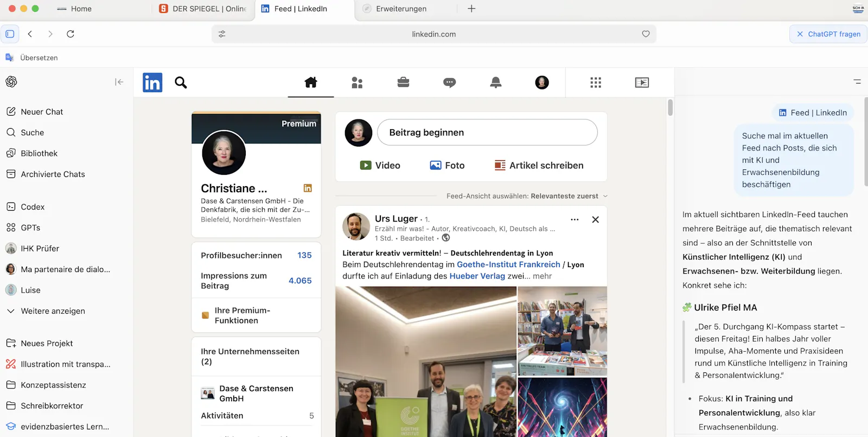Click the LinkedIn search magnifier icon
The width and height of the screenshot is (868, 437).
coord(181,83)
